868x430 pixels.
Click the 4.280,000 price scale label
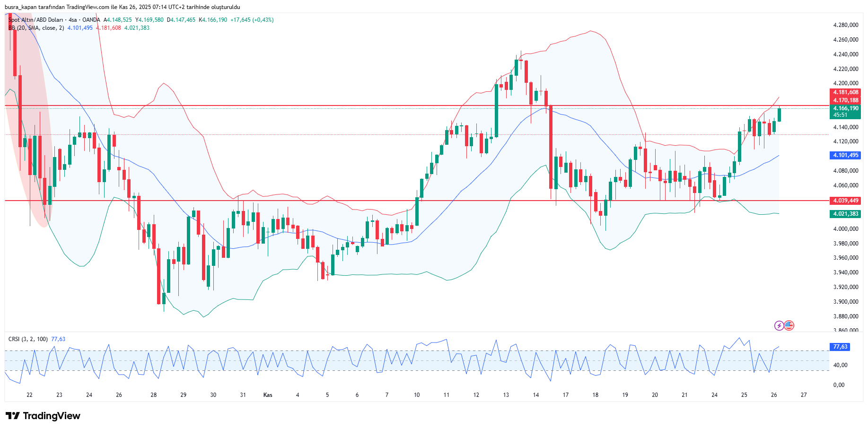(x=845, y=25)
